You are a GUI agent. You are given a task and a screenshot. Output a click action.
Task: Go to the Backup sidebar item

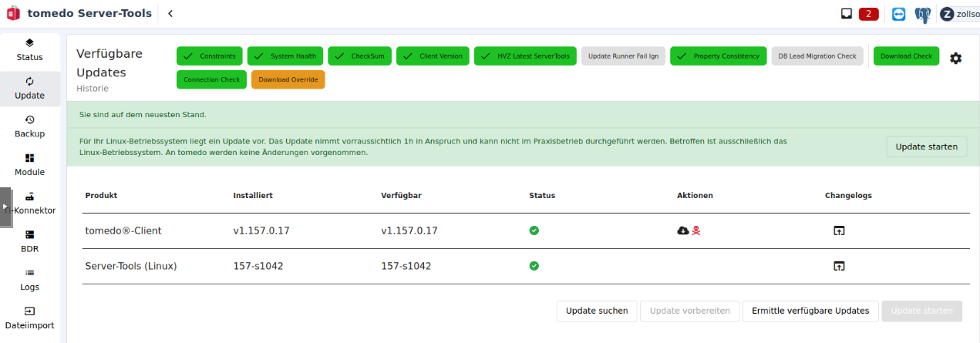[29, 126]
